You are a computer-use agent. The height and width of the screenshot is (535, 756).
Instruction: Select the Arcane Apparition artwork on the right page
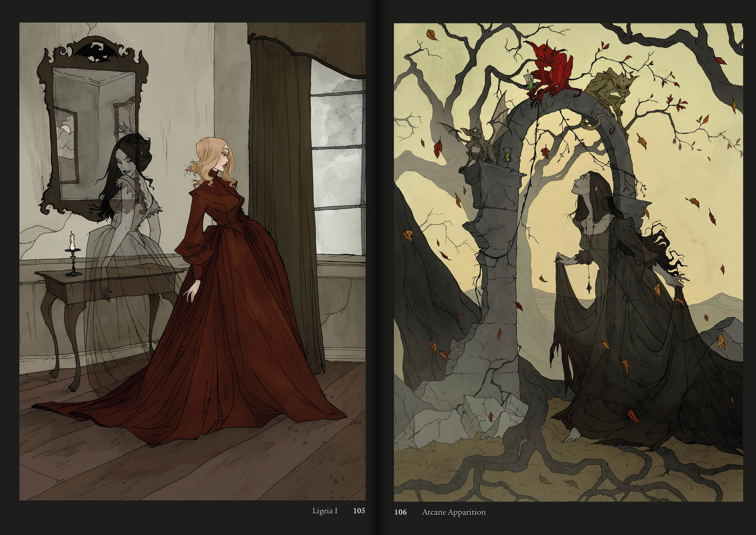click(568, 262)
